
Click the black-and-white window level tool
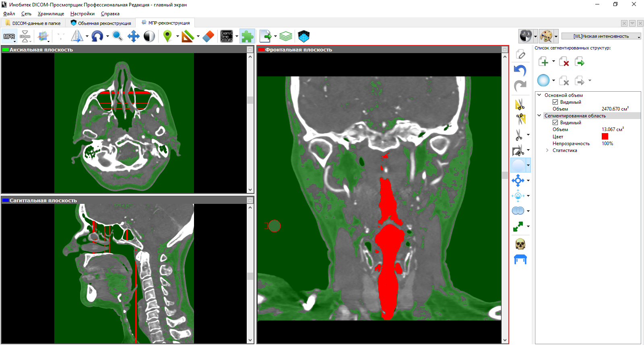pos(149,37)
